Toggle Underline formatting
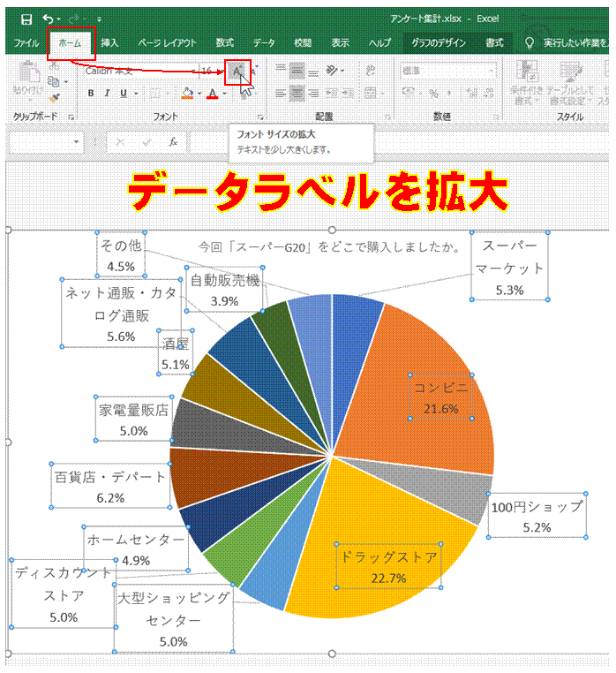Image resolution: width=616 pixels, height=673 pixels. click(124, 93)
